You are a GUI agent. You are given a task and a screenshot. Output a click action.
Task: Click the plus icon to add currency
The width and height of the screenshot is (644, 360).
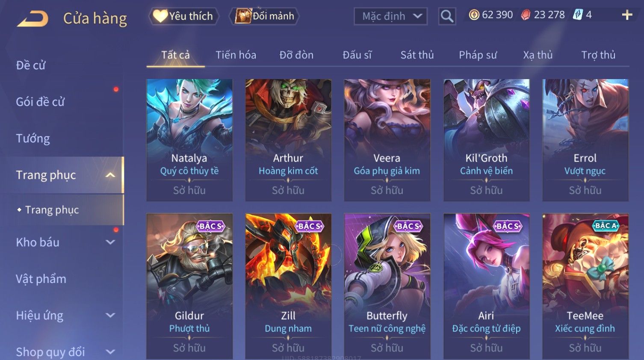[627, 15]
